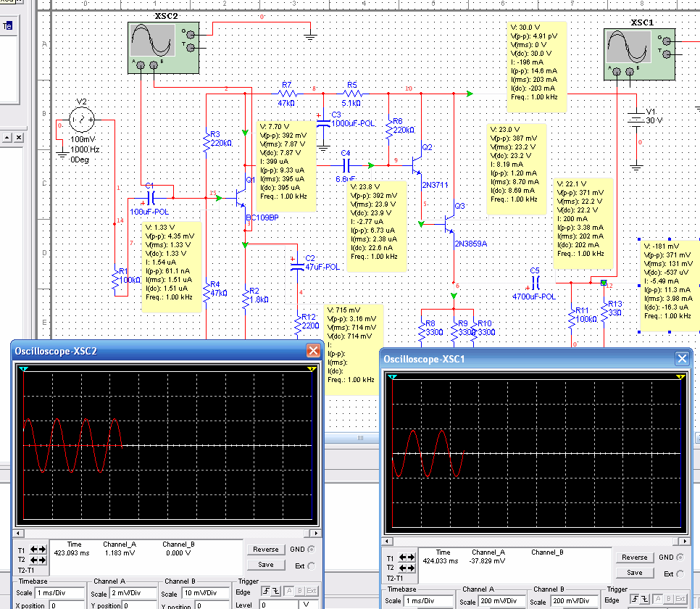The height and width of the screenshot is (609, 700).
Task: Click XSC2 display scrollbar left arrow
Action: click(18, 533)
